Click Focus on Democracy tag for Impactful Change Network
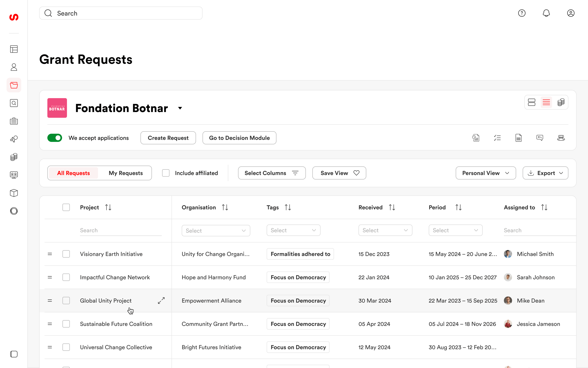 pos(298,277)
